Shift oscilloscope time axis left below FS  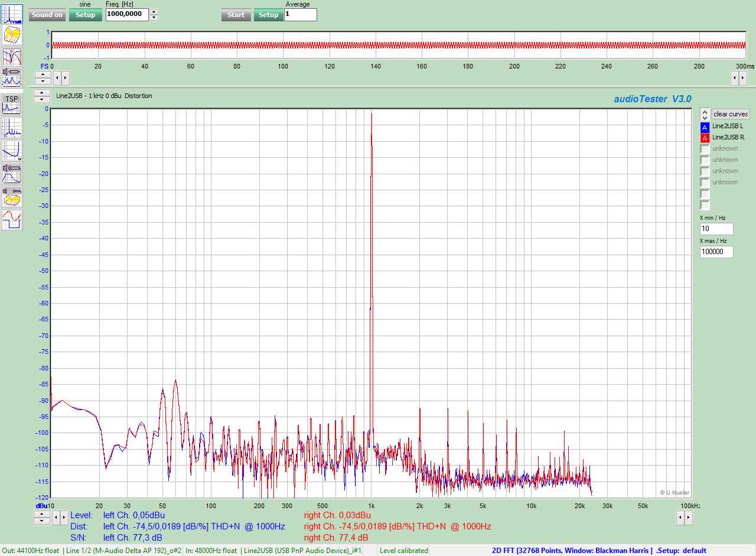pos(57,77)
